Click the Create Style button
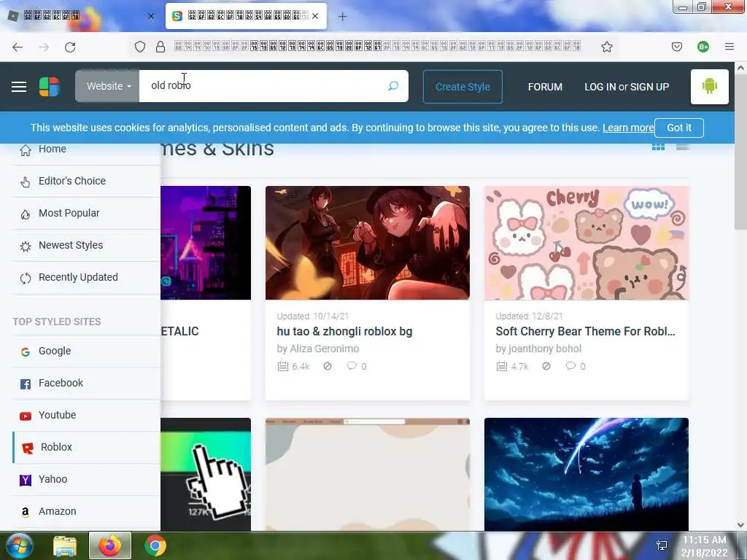 coord(462,87)
